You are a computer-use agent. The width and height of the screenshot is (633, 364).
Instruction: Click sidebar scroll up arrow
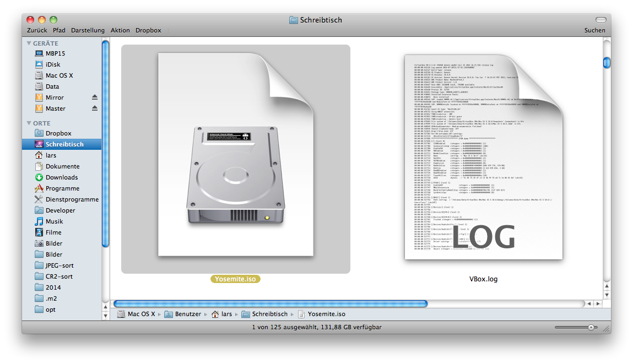[106, 307]
